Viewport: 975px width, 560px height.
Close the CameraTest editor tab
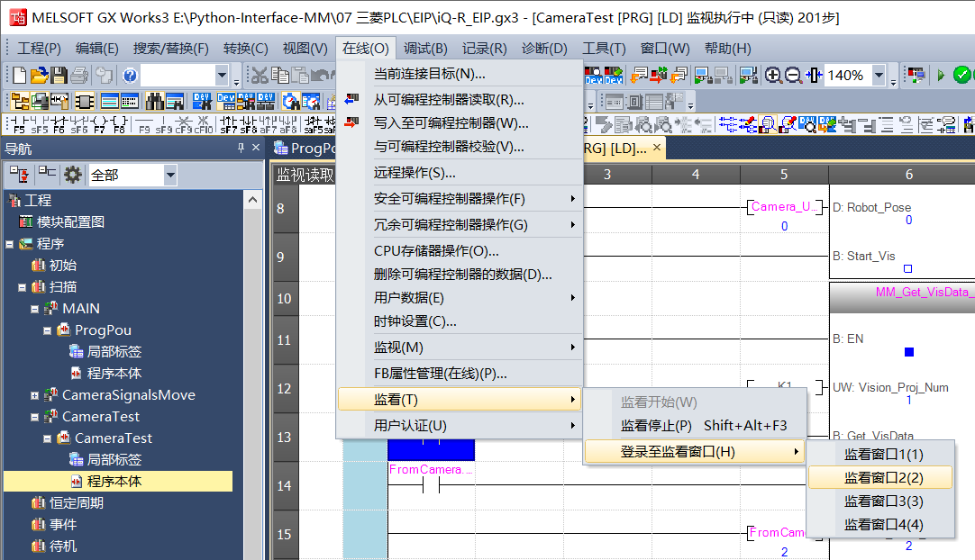coord(657,148)
